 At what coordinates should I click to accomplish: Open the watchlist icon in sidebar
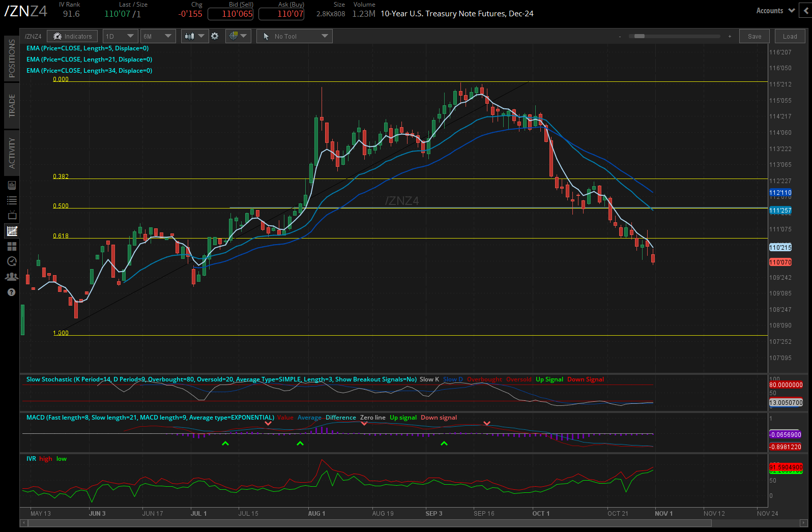[12, 200]
